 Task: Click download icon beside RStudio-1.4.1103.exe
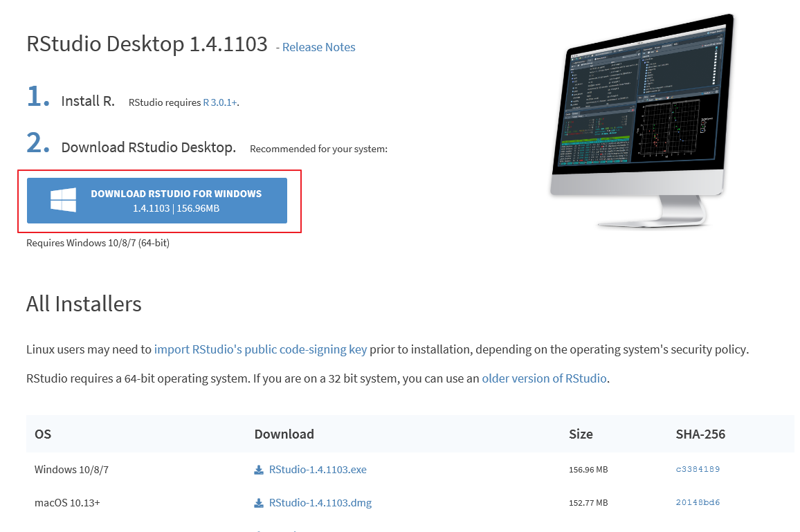pos(260,470)
